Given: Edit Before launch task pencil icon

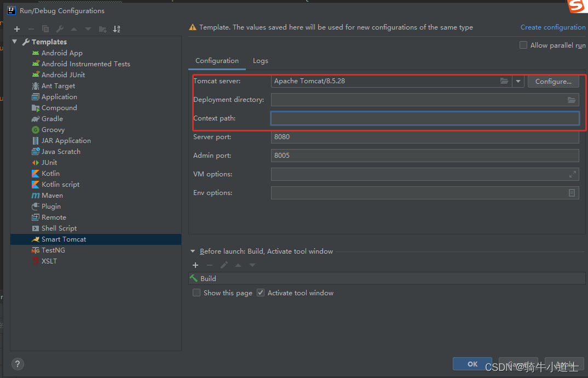Looking at the screenshot, I should (x=224, y=265).
